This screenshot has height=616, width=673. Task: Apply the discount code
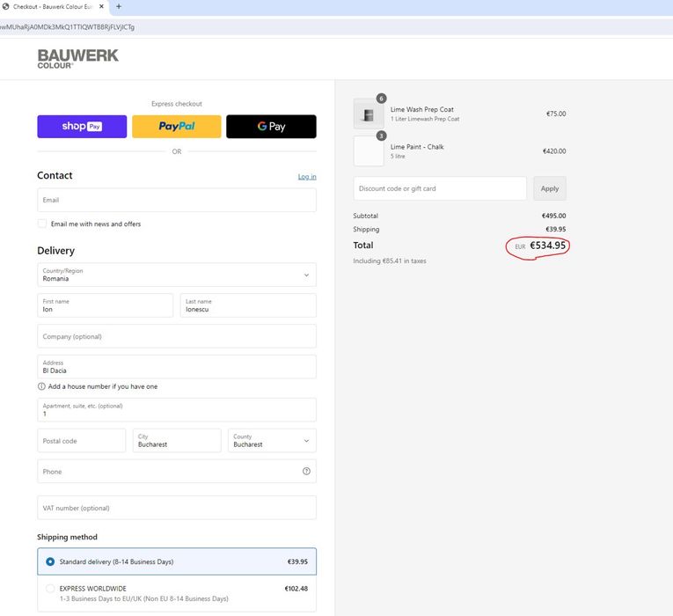coord(550,188)
